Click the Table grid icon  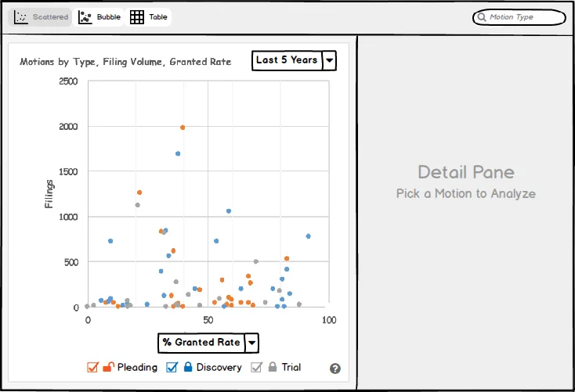pos(137,17)
